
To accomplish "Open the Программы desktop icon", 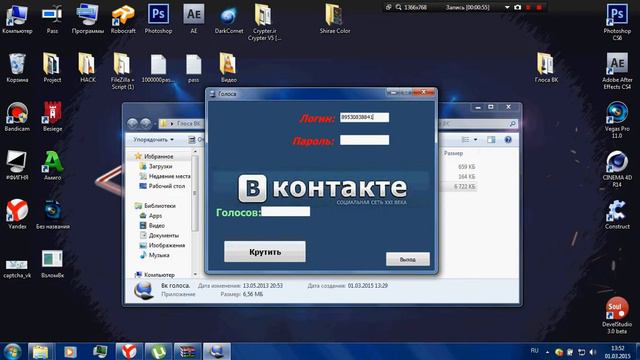I will (x=87, y=19).
